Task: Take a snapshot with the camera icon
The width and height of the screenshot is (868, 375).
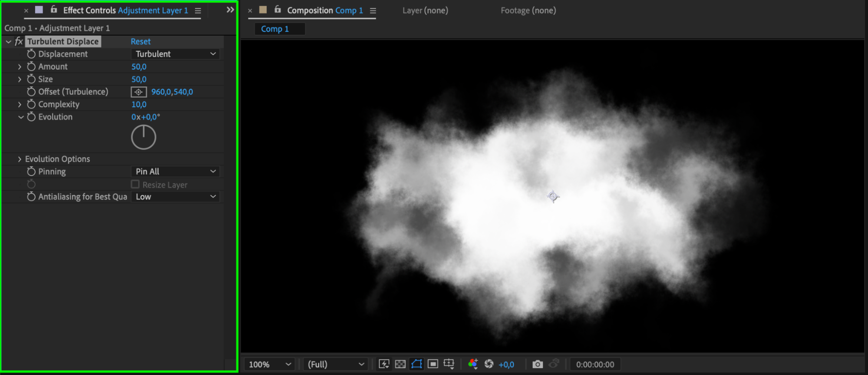Action: coord(538,364)
